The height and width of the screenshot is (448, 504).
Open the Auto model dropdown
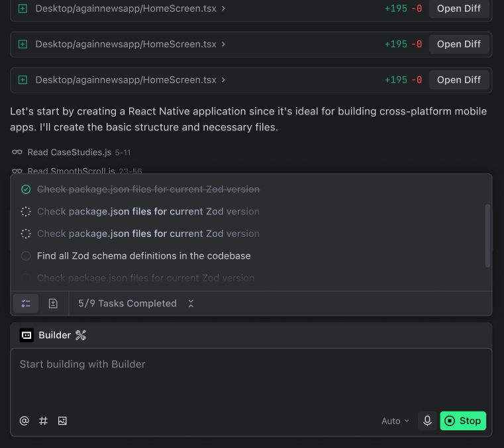[x=395, y=421]
